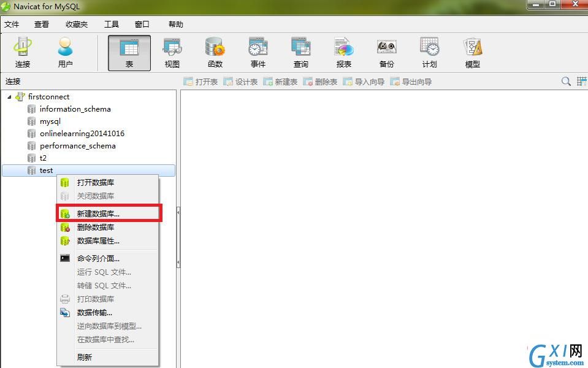This screenshot has height=368, width=588.
Task: Click the search magnifier icon
Action: click(x=566, y=81)
